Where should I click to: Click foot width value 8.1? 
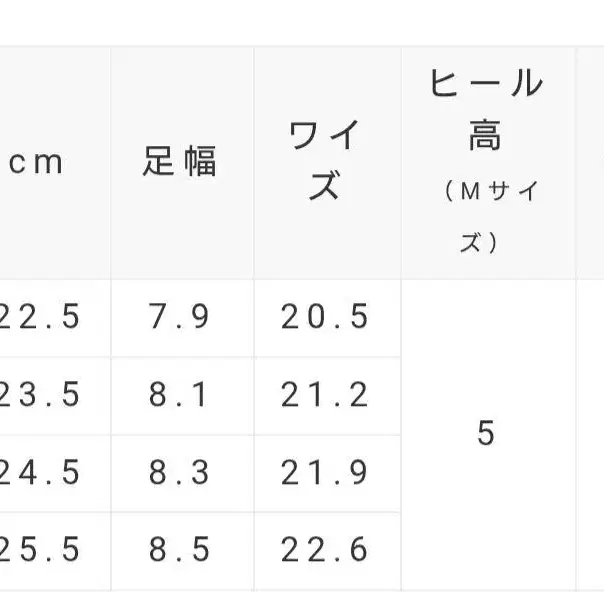tap(180, 395)
